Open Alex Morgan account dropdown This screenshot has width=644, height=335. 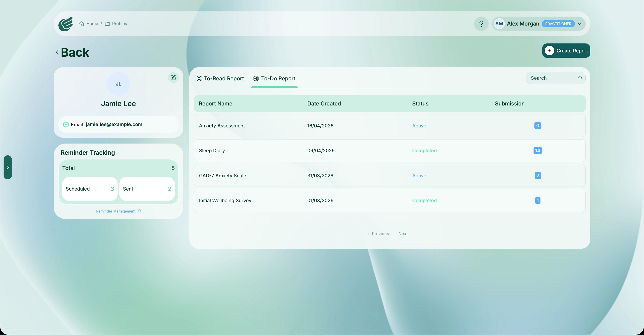pyautogui.click(x=580, y=24)
